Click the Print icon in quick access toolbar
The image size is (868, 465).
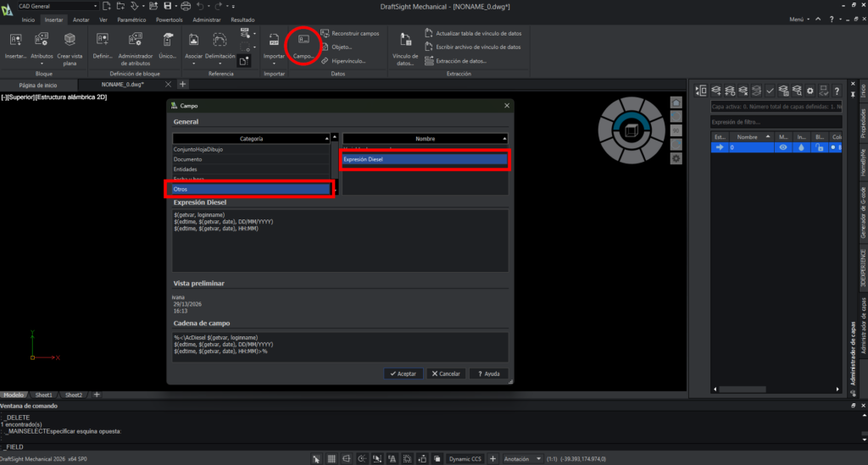click(186, 6)
